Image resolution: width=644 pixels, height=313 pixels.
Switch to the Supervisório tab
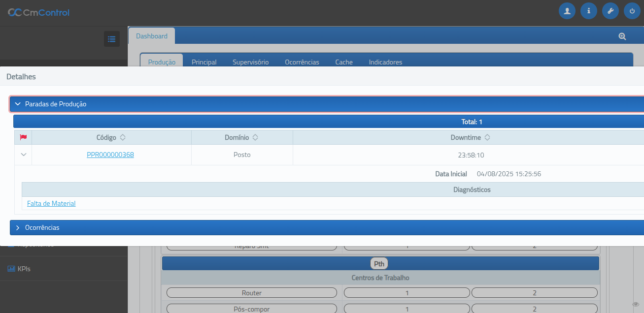[250, 62]
